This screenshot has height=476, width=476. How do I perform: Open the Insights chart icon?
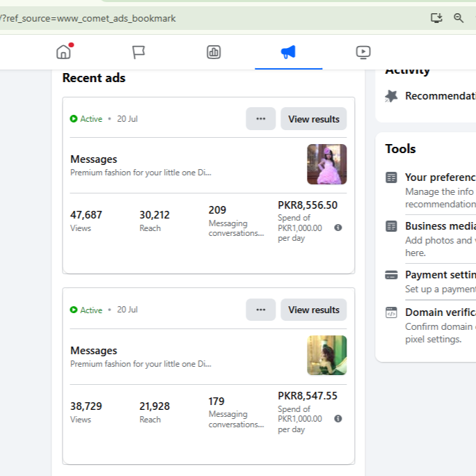[x=214, y=52]
